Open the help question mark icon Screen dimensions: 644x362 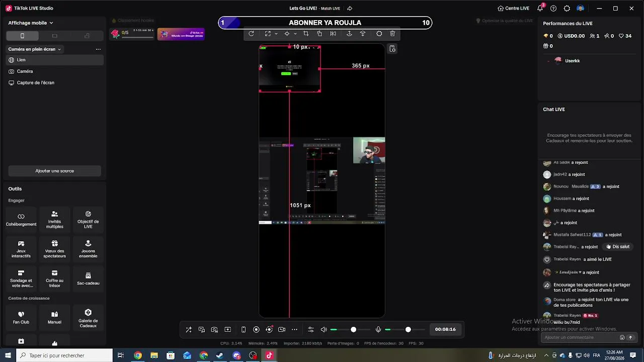point(553,8)
